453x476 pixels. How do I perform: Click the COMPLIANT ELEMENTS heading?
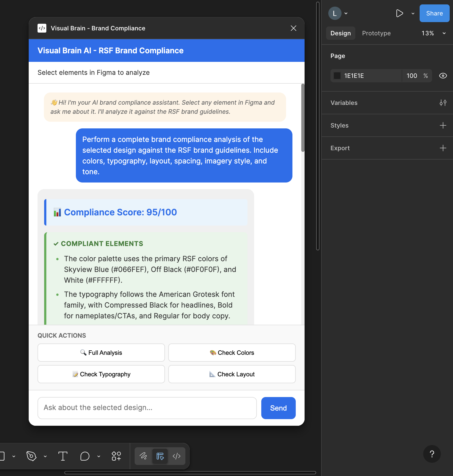pyautogui.click(x=102, y=244)
